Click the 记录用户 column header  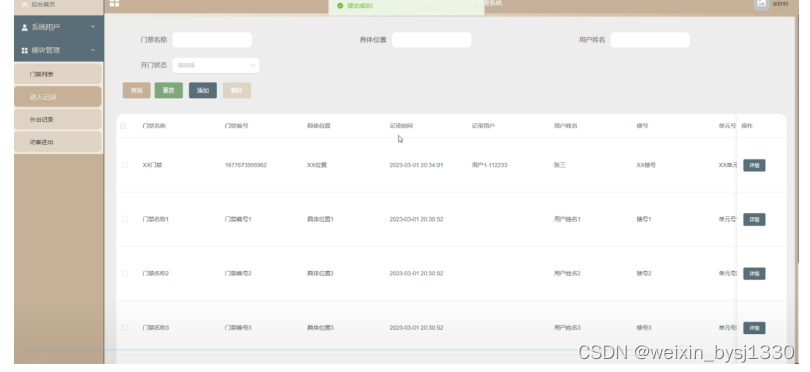pos(483,126)
